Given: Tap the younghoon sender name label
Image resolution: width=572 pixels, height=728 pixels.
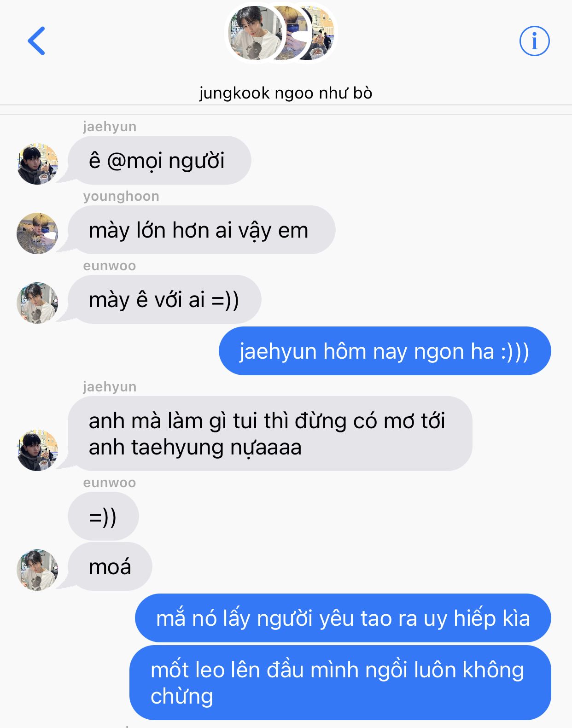Looking at the screenshot, I should pos(121,197).
